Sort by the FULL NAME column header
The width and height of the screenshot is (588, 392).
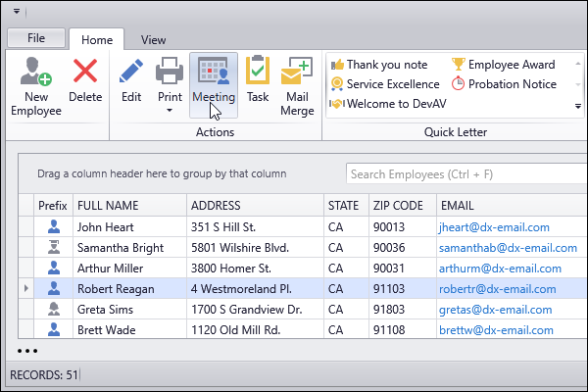point(108,206)
